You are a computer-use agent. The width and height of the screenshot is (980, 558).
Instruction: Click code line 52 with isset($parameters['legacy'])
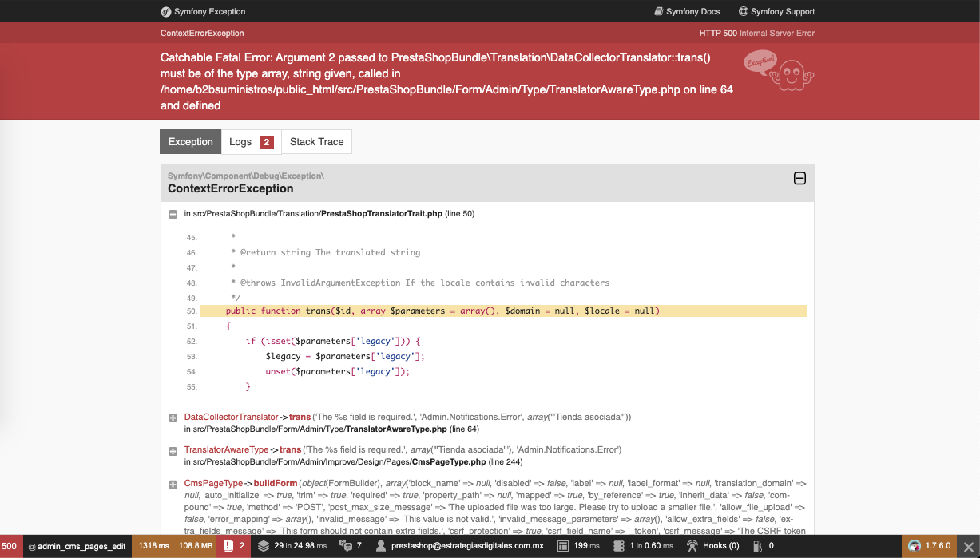click(333, 341)
